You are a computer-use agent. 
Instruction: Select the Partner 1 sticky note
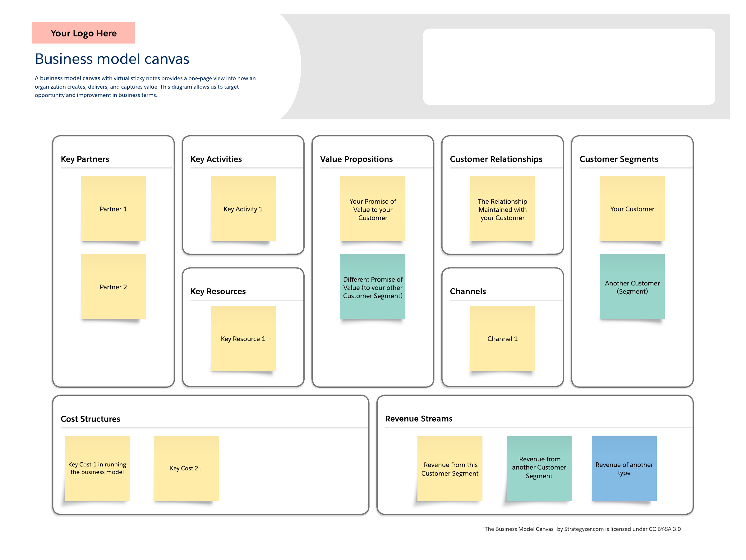point(113,208)
